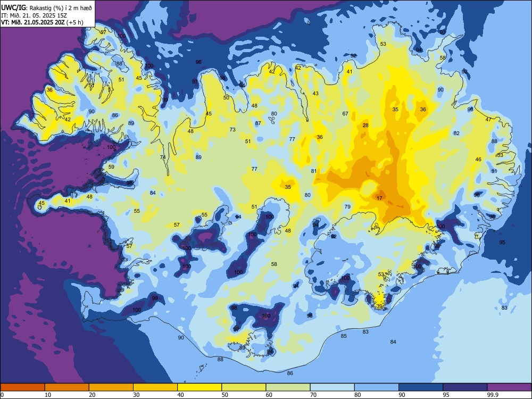Click the 'VT: Mið. 21.05.2025 20Z (+5 h)' line
The width and height of the screenshot is (532, 399).
pyautogui.click(x=42, y=22)
